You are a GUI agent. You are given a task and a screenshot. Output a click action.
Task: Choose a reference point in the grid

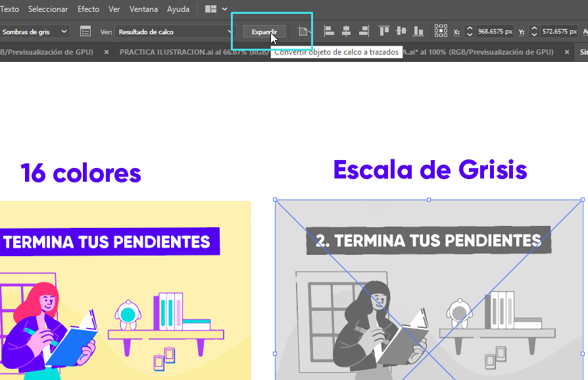point(440,31)
